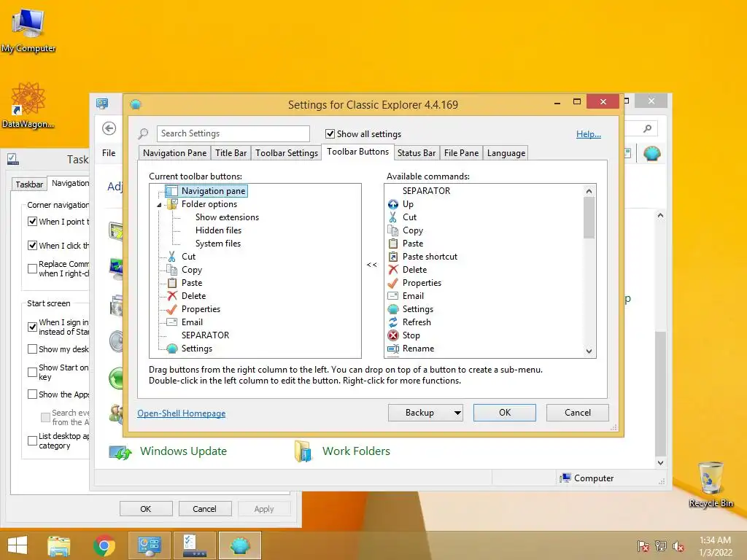Click in Search Settings field
Image resolution: width=747 pixels, height=560 pixels.
(x=233, y=134)
